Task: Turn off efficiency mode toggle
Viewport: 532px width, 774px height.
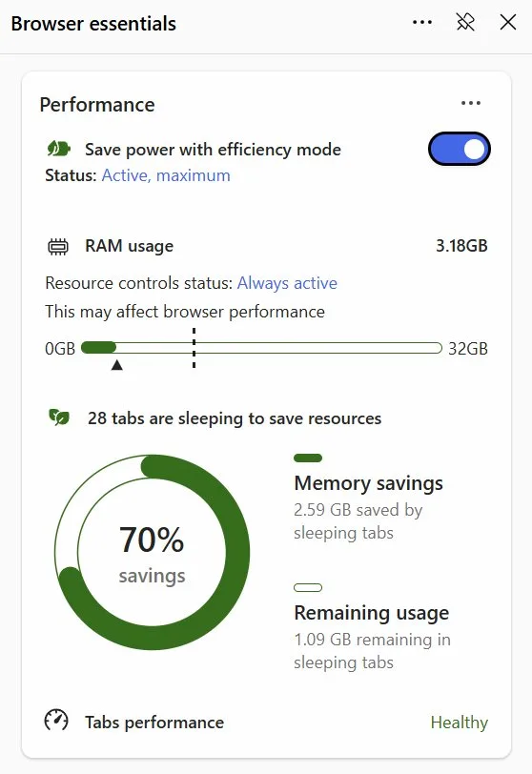Action: click(x=459, y=149)
